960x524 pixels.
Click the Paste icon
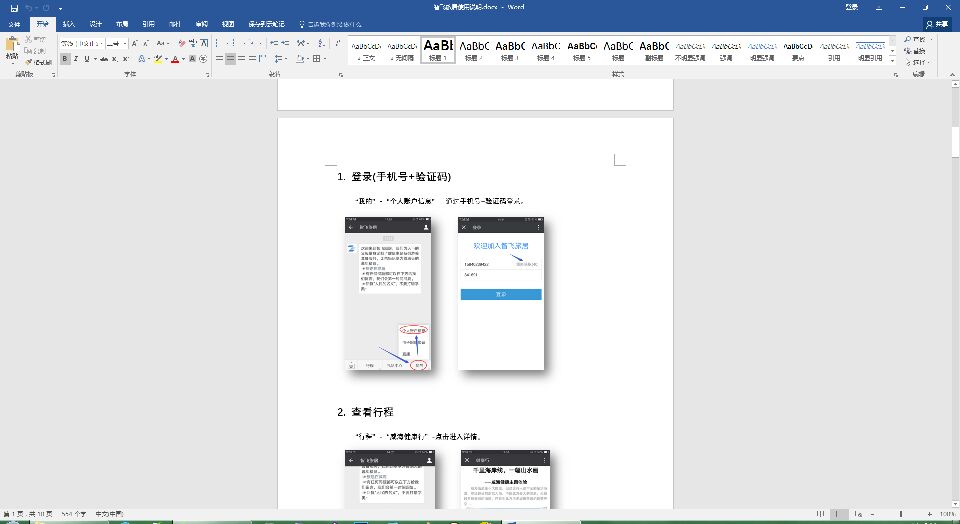(11, 47)
